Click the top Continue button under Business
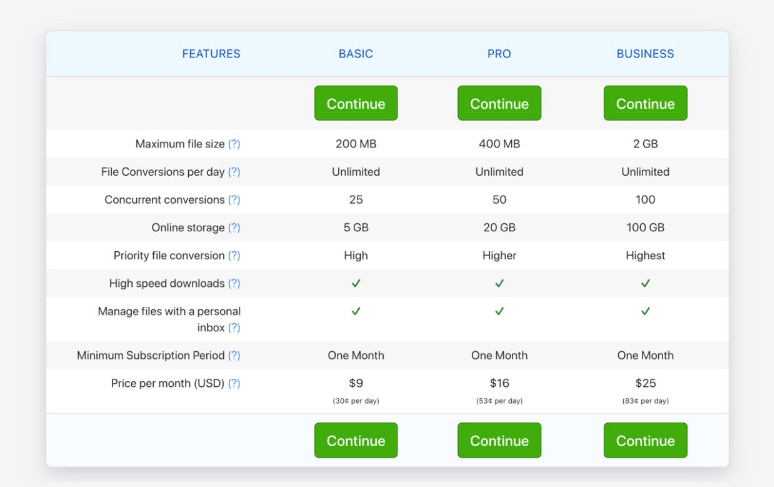The height and width of the screenshot is (487, 774). point(645,104)
